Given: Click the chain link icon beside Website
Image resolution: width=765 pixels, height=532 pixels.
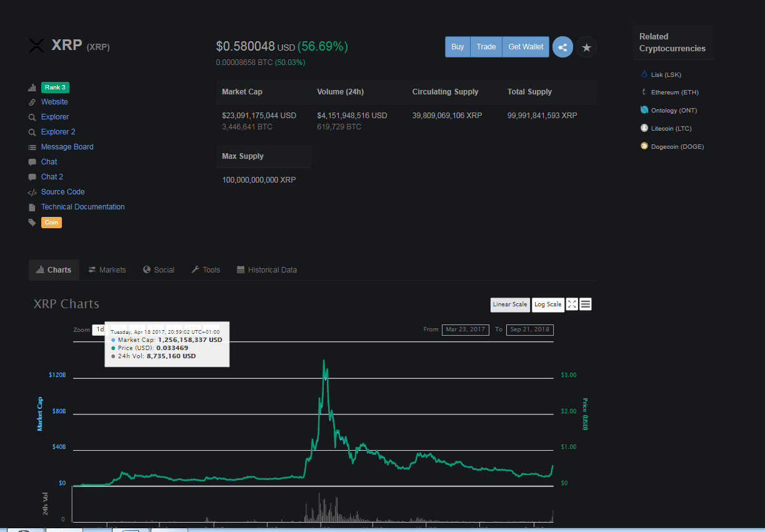Looking at the screenshot, I should point(32,102).
